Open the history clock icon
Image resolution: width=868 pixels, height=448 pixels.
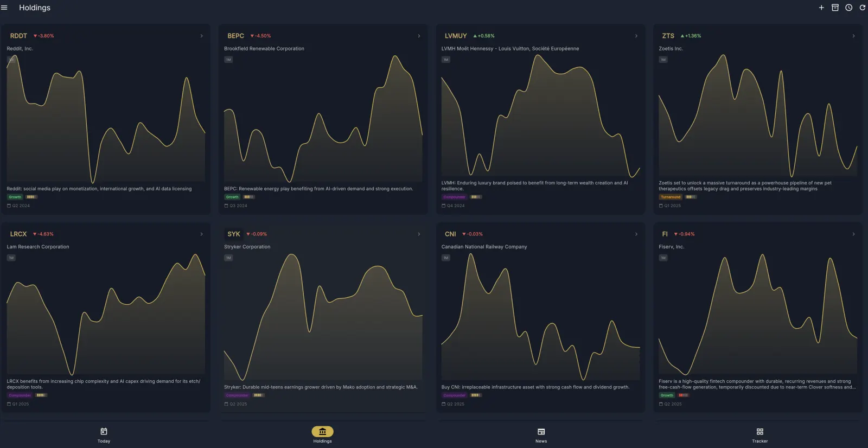point(848,8)
